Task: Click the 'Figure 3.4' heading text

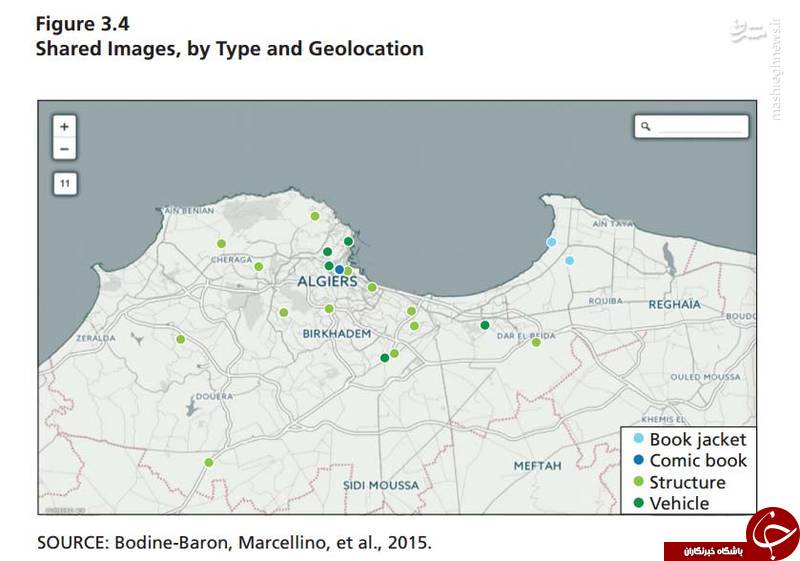Action: pos(83,24)
